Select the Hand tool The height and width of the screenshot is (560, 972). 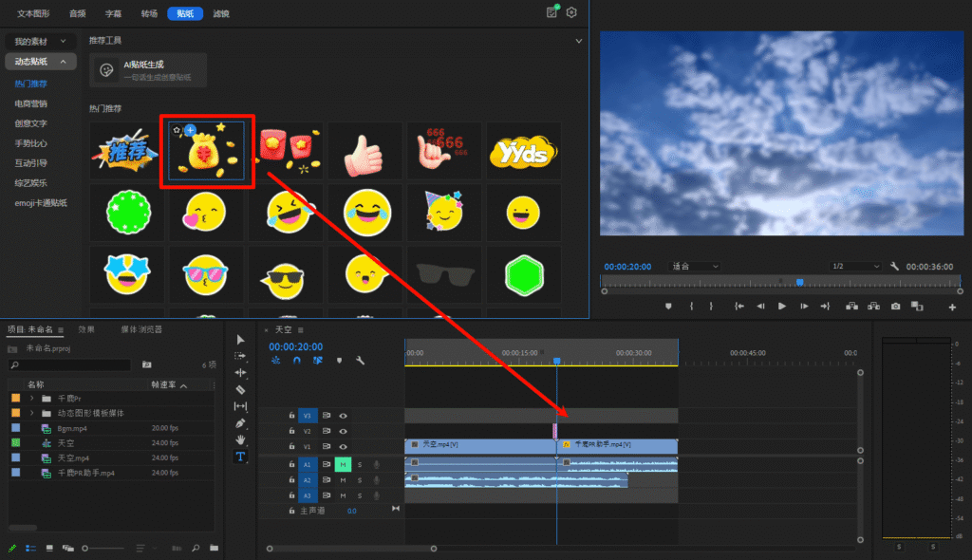(240, 439)
